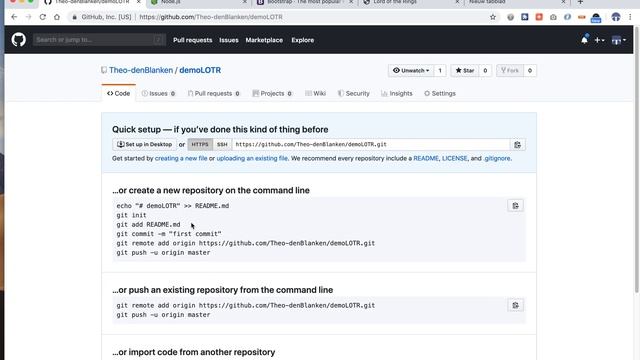The image size is (640, 360).
Task: Bookmark page with the star icon
Action: (493, 17)
